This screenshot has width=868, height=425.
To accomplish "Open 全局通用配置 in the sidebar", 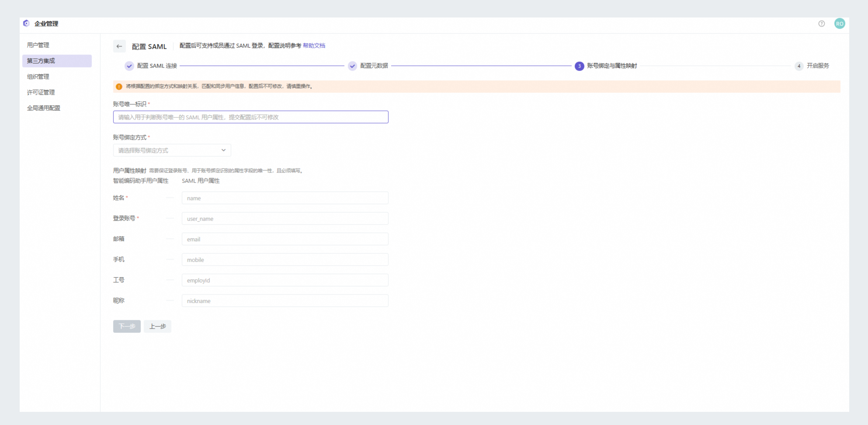I will (x=43, y=108).
